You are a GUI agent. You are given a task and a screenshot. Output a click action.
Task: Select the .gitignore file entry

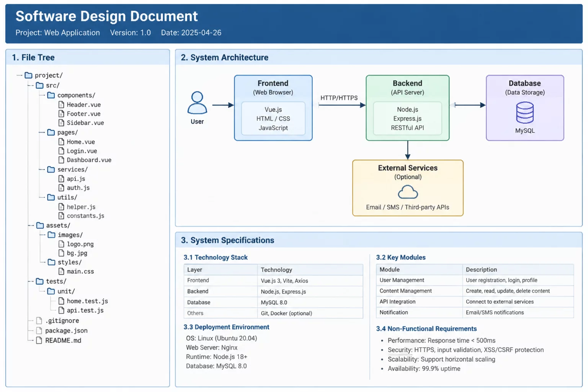pyautogui.click(x=62, y=321)
